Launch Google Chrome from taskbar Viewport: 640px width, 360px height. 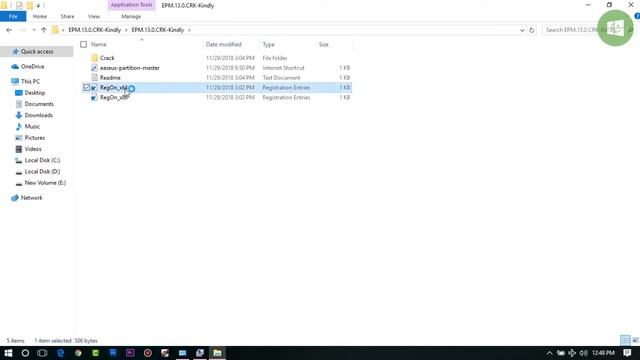[78, 353]
